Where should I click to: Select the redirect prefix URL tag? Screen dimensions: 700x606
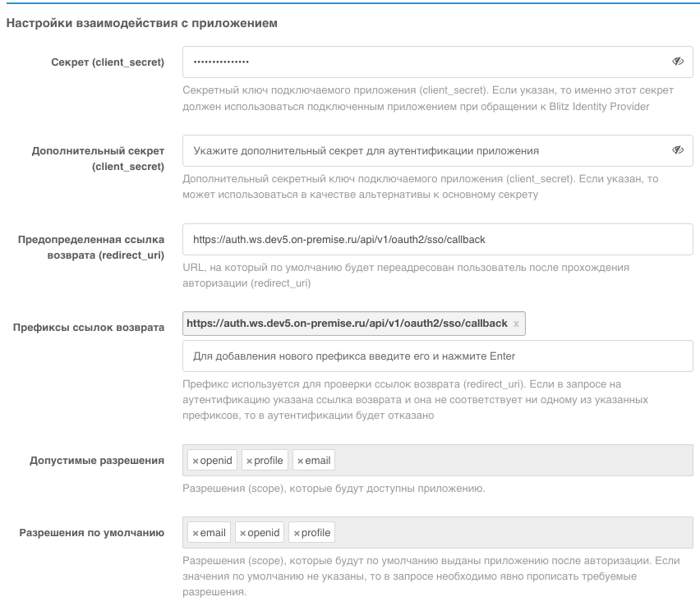[x=347, y=324]
